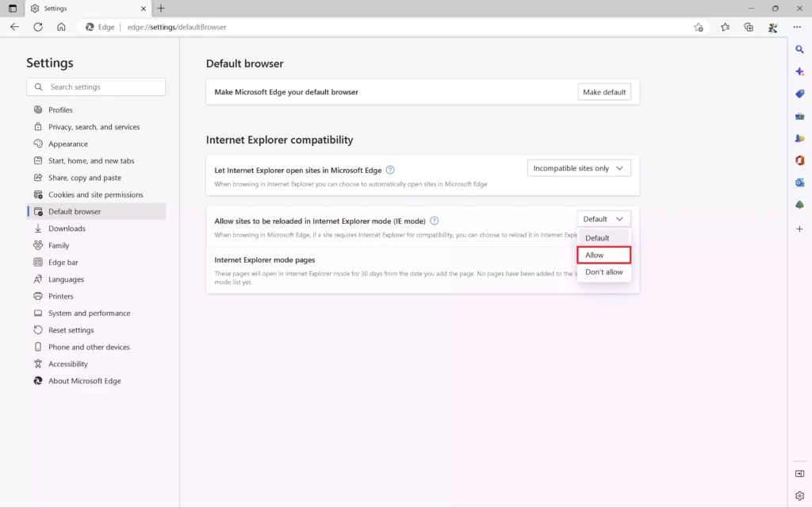Screen dimensions: 812x508
Task: Open the sidebar Outlook icon
Action: (799, 183)
